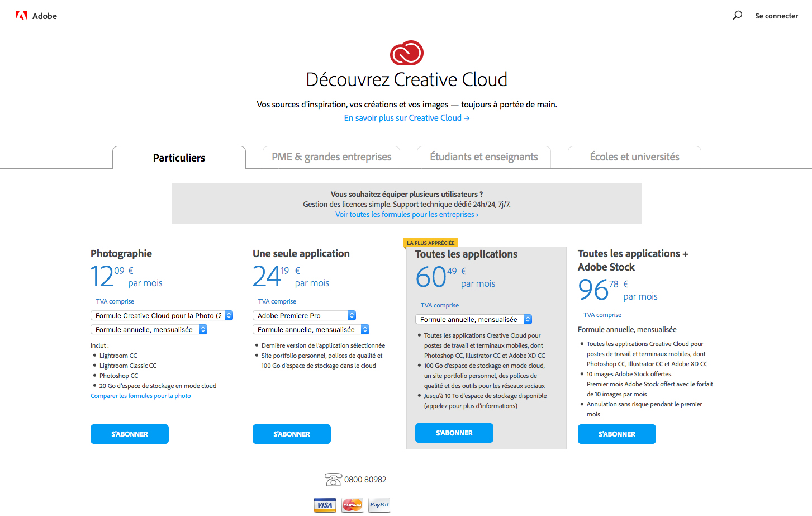Switch to PME & grandes entreprises tab
The width and height of the screenshot is (812, 516).
click(x=331, y=157)
